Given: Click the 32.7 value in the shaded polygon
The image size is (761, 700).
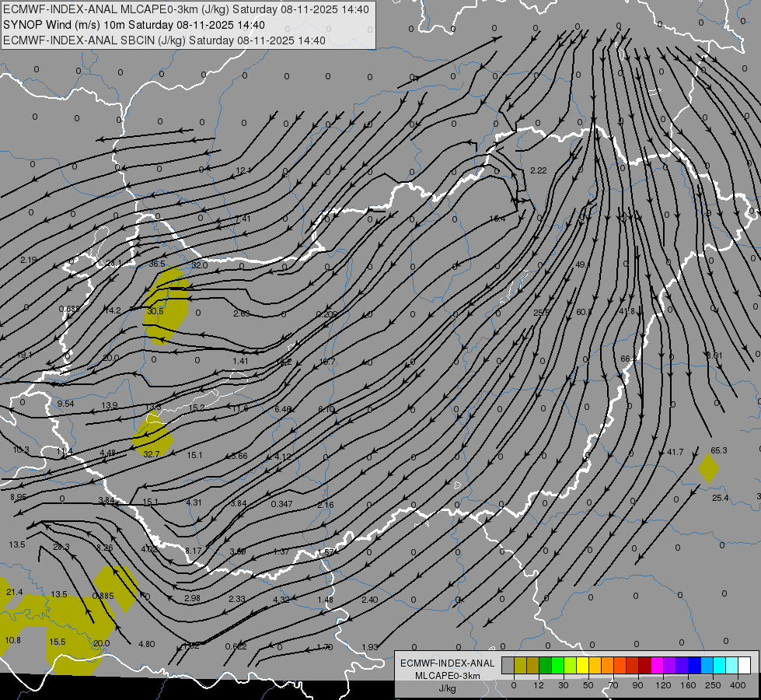Looking at the screenshot, I should pos(152,454).
